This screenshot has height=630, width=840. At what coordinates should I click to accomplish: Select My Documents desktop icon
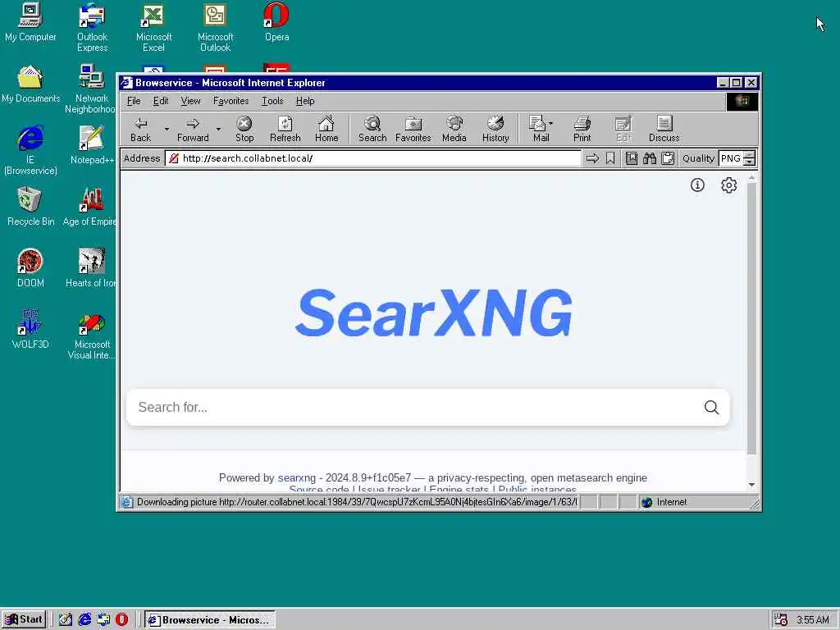pyautogui.click(x=30, y=84)
